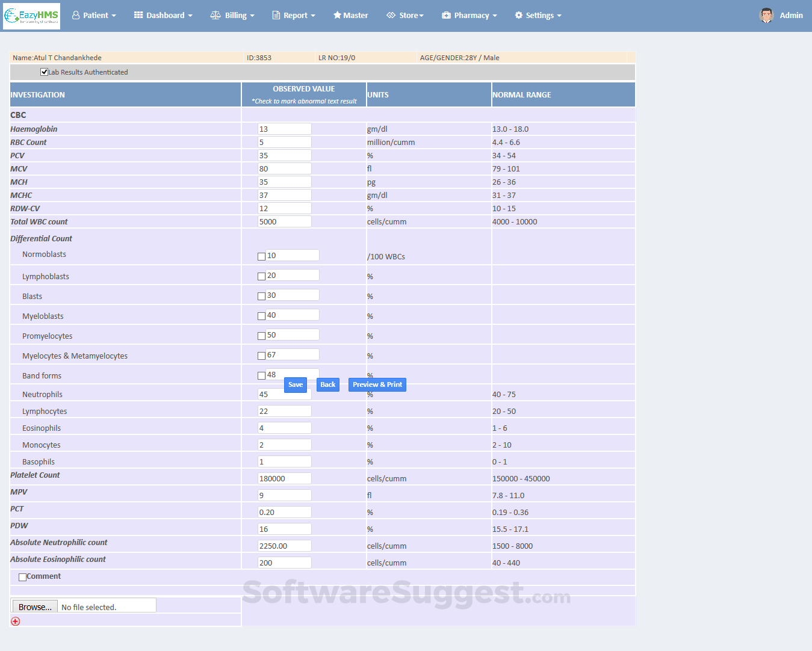Click the Admin avatar icon

click(x=766, y=16)
